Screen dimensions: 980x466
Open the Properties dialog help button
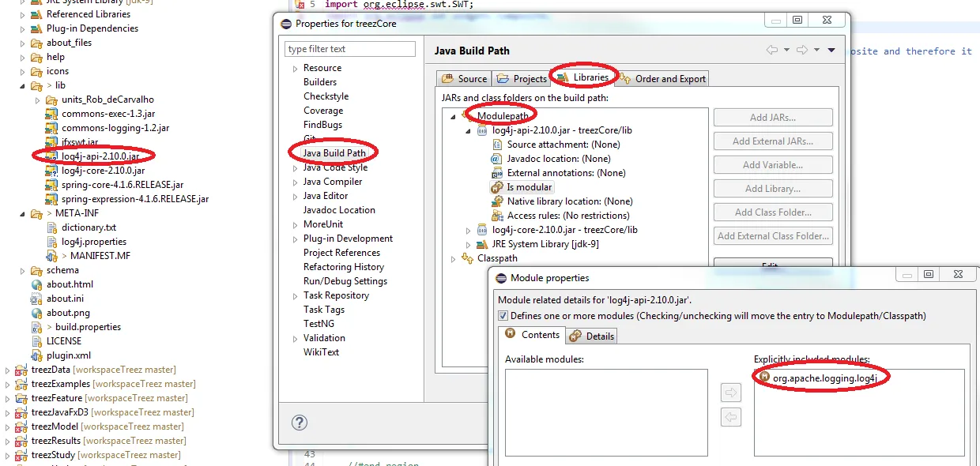tap(300, 423)
